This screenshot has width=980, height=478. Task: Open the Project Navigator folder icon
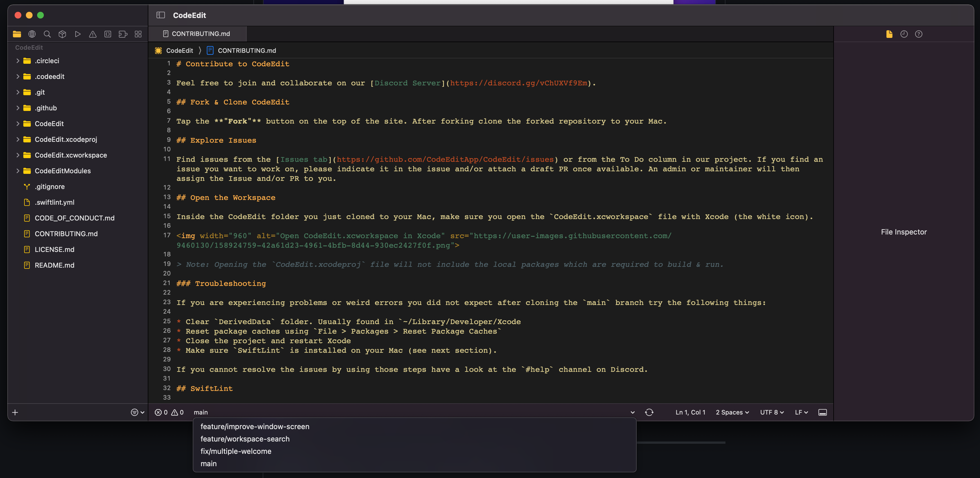click(x=17, y=34)
